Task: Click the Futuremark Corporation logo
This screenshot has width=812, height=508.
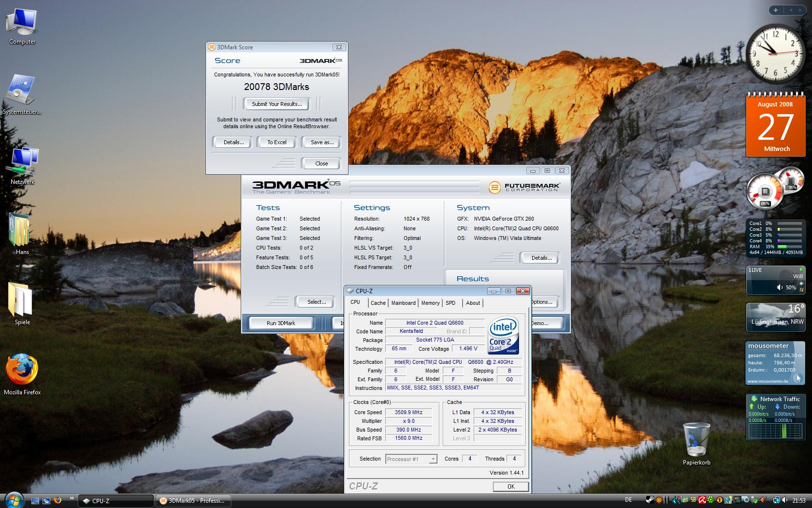Action: point(524,187)
